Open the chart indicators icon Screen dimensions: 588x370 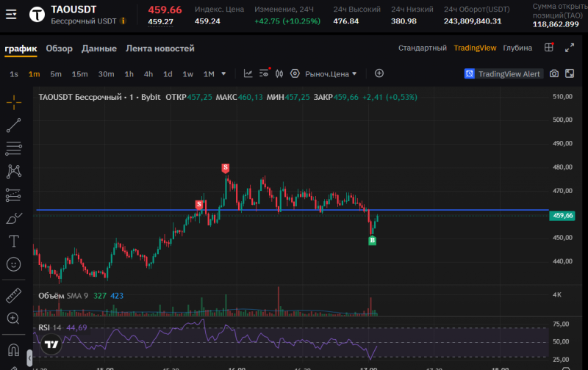click(248, 73)
